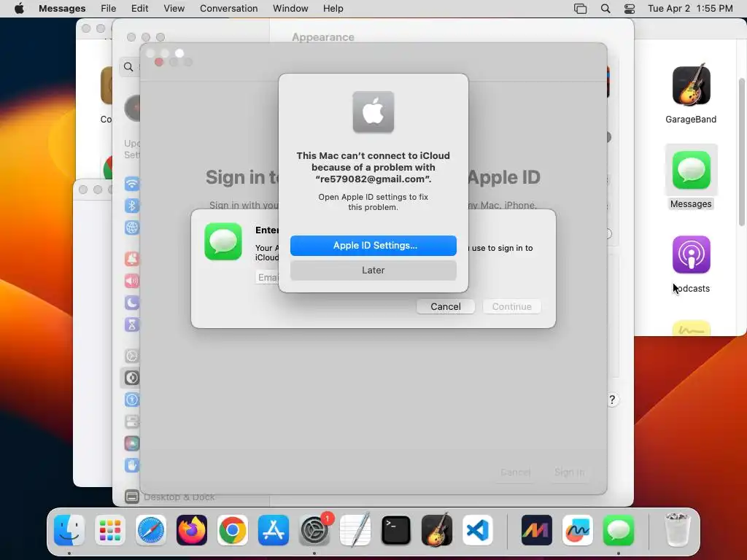
Task: Click the Stage Manager windows icon in menu bar
Action: coord(580,9)
